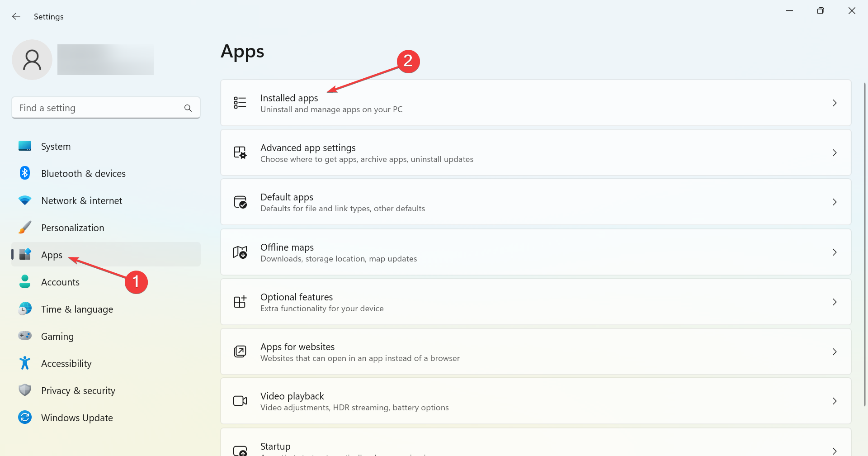Open Time & language settings
This screenshot has width=868, height=456.
(106, 309)
